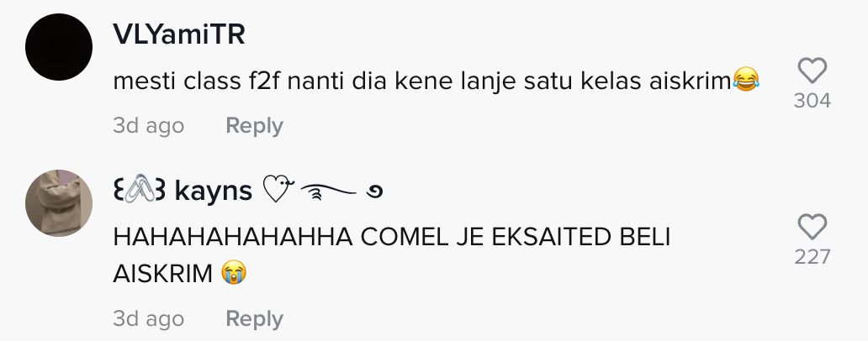Click the '3d ago' timestamp under VLYamiTR's comment
Screen dimensions: 868x341
(x=148, y=125)
